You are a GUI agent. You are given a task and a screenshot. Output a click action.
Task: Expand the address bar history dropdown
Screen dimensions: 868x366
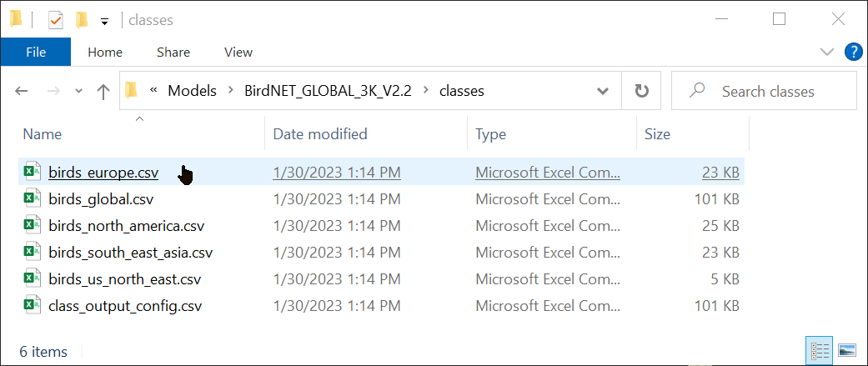pos(602,91)
